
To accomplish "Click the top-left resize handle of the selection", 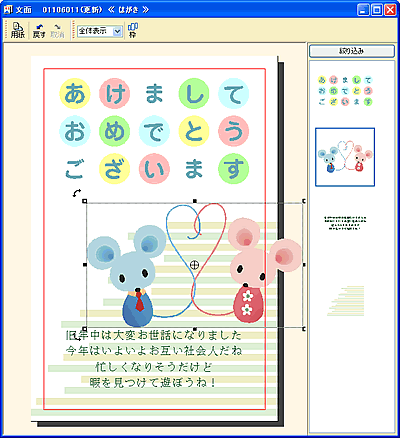I will tap(84, 201).
